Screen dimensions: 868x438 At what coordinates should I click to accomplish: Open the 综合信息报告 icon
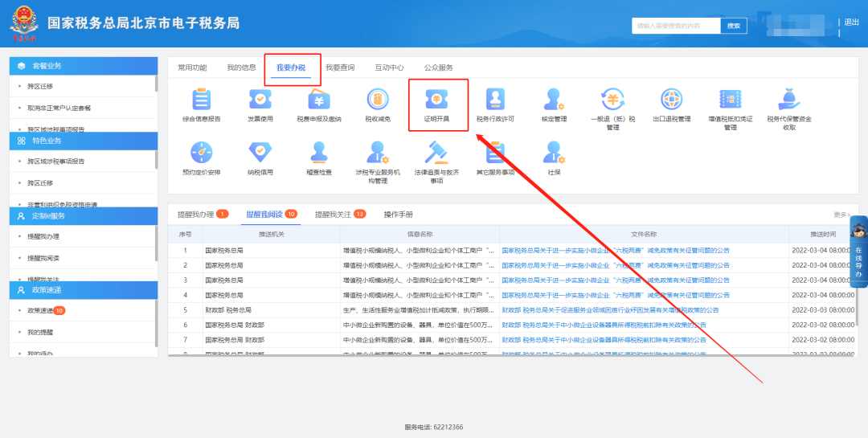click(202, 99)
